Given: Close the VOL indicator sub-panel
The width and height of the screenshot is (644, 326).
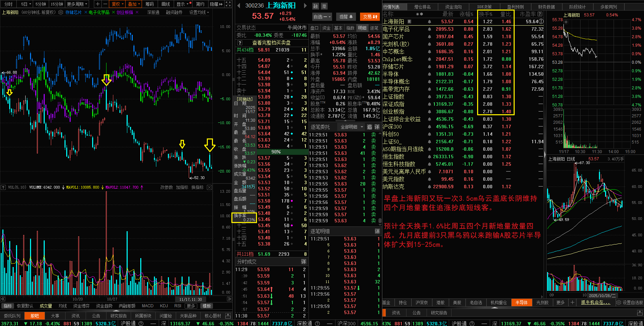Looking at the screenshot, I should [x=210, y=187].
